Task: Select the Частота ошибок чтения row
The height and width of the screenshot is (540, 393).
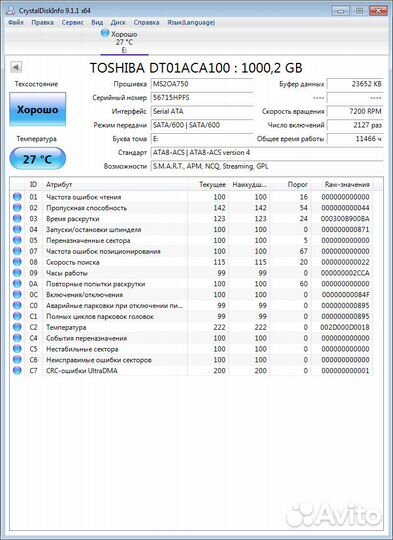Action: (192, 197)
